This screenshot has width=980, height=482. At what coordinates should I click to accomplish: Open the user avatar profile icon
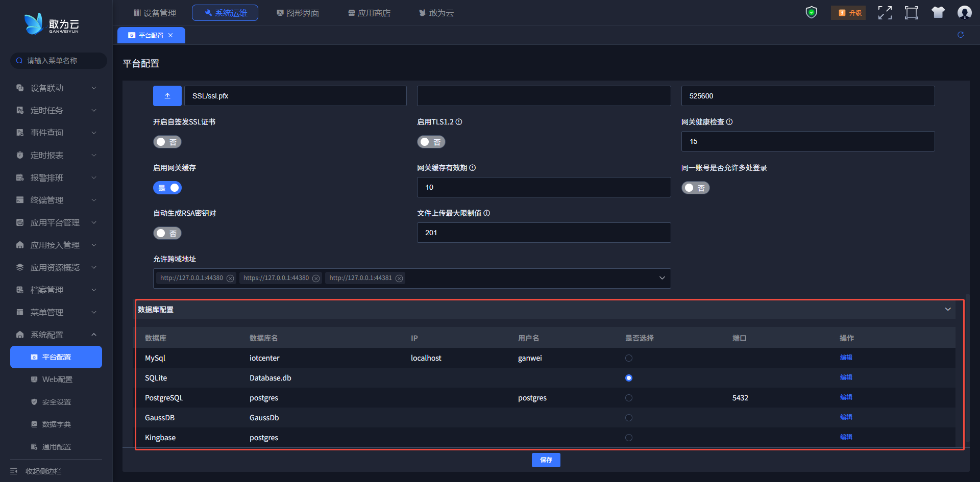coord(964,13)
